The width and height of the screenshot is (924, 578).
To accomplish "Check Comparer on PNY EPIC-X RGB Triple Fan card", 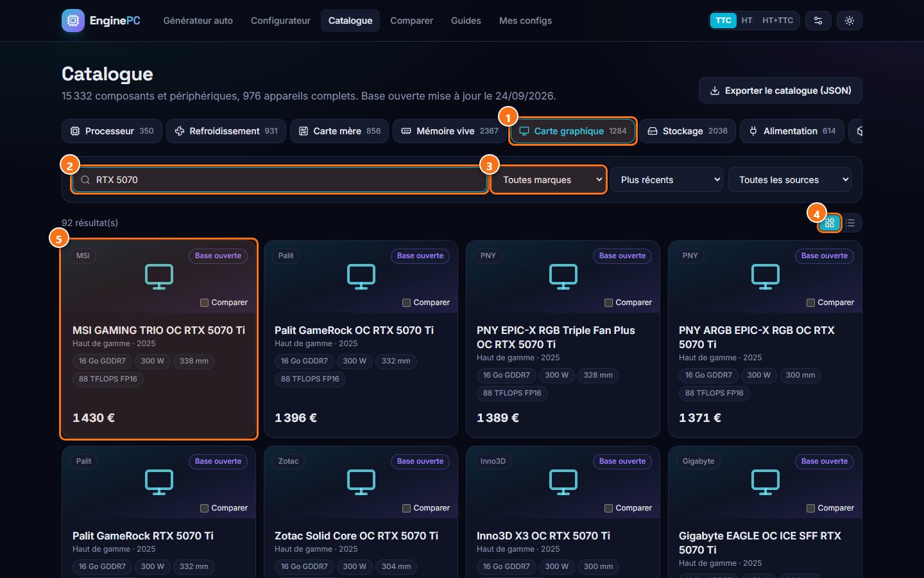I will coord(608,302).
